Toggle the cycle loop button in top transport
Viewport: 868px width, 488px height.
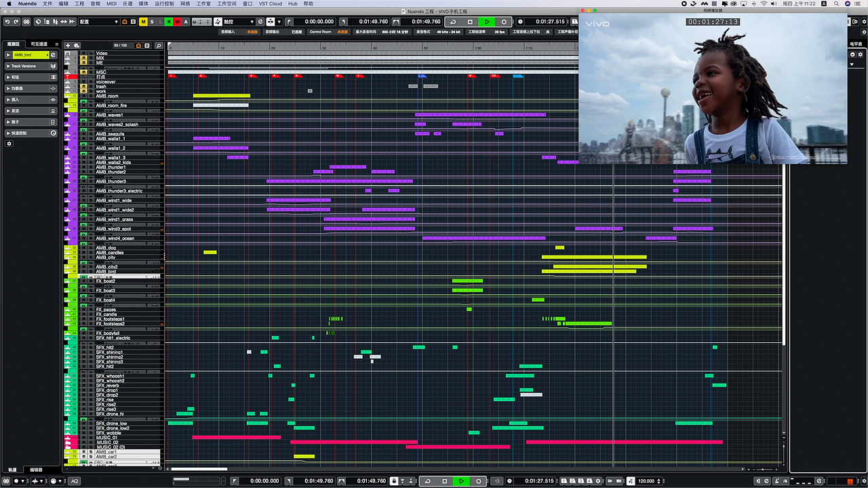coord(453,22)
